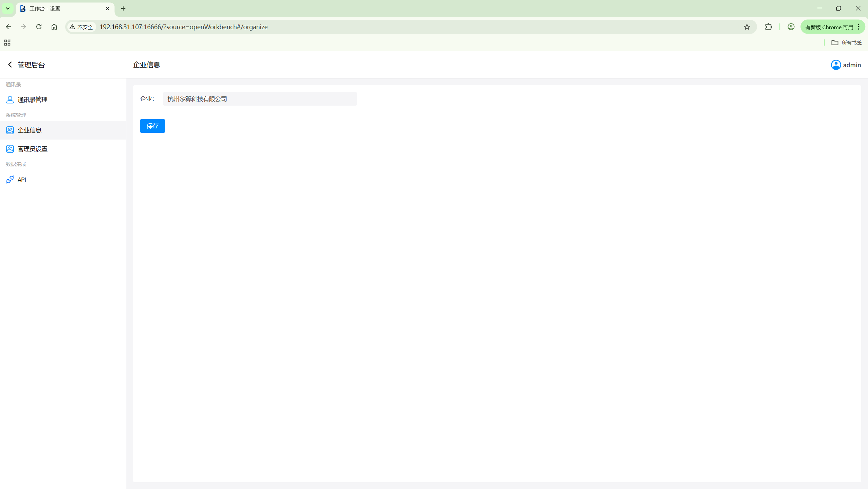Go to browser home page icon

(54, 27)
